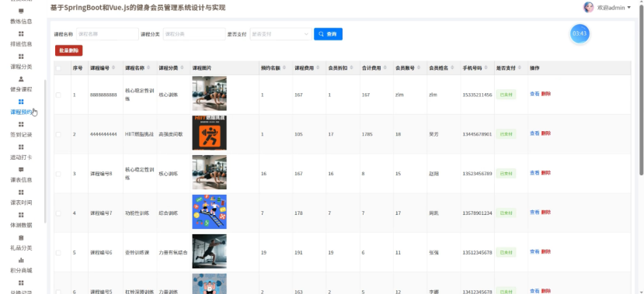Check the row 5 checkbox (课程编号6)
This screenshot has height=294, width=644.
coord(58,253)
